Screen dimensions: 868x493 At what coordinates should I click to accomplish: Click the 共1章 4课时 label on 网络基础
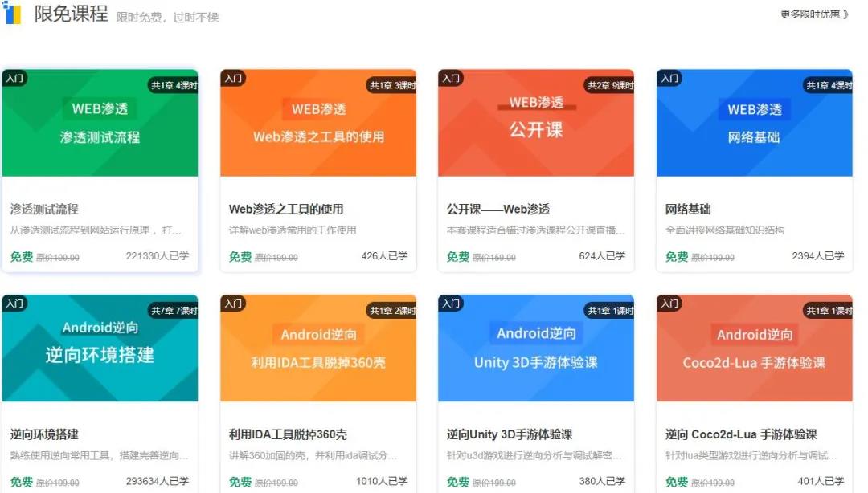[828, 85]
